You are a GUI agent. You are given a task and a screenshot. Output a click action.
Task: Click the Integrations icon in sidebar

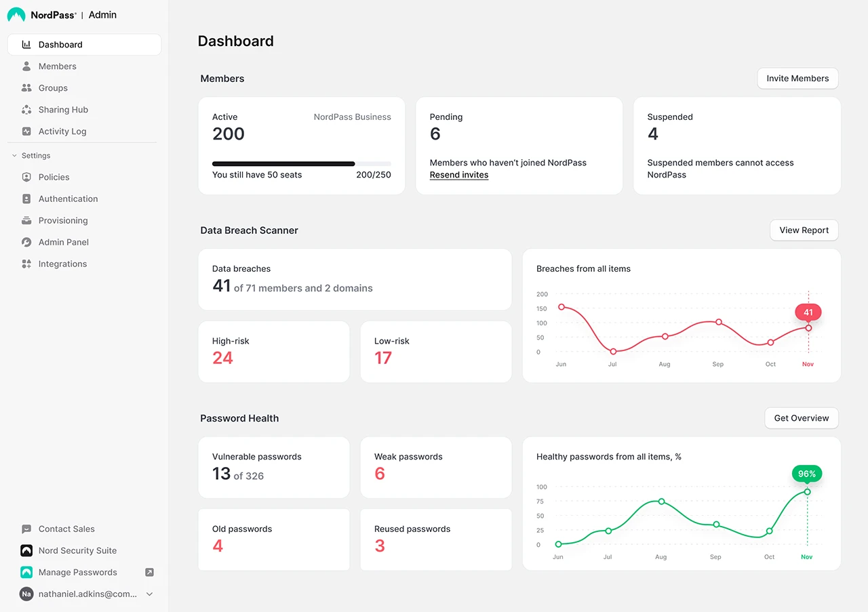(26, 264)
